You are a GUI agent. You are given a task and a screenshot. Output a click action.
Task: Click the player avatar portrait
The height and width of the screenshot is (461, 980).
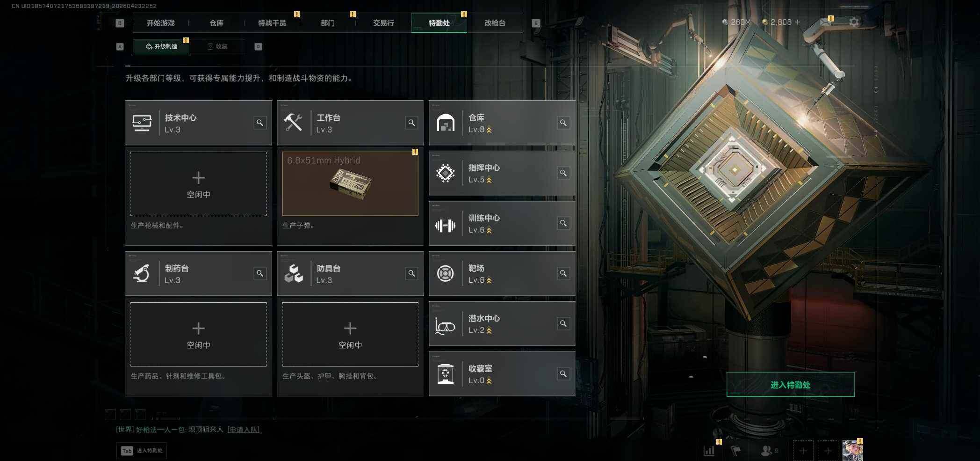coord(853,451)
